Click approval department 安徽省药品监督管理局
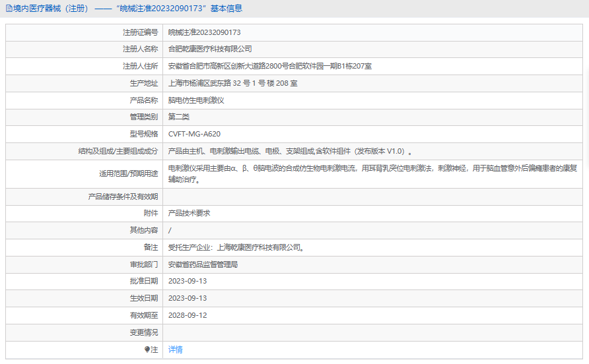 tap(203, 264)
